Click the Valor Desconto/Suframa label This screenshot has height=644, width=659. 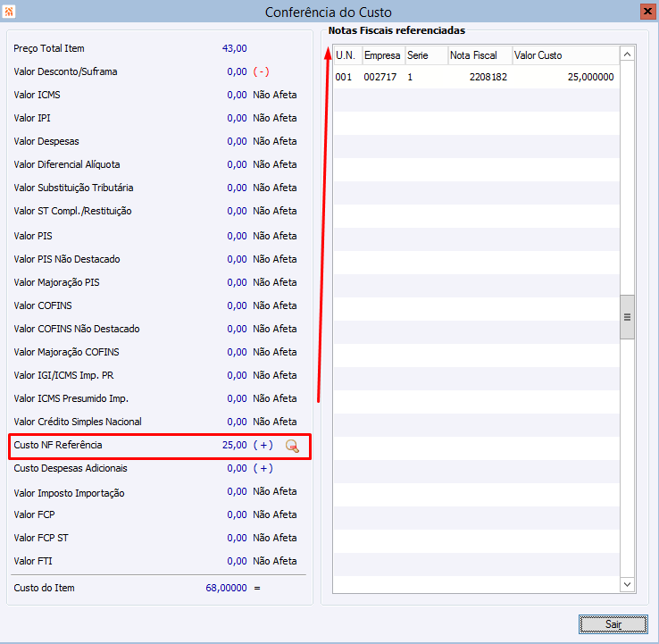[x=65, y=71]
